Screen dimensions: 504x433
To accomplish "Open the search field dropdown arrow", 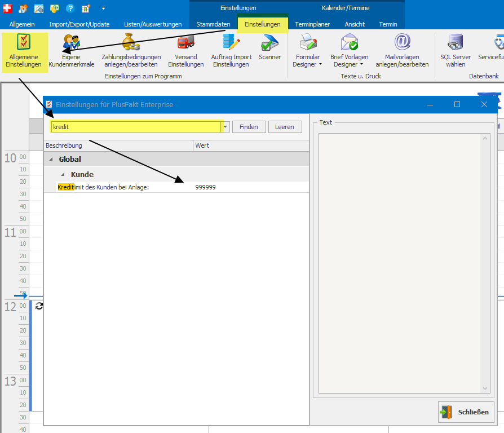I will point(226,127).
